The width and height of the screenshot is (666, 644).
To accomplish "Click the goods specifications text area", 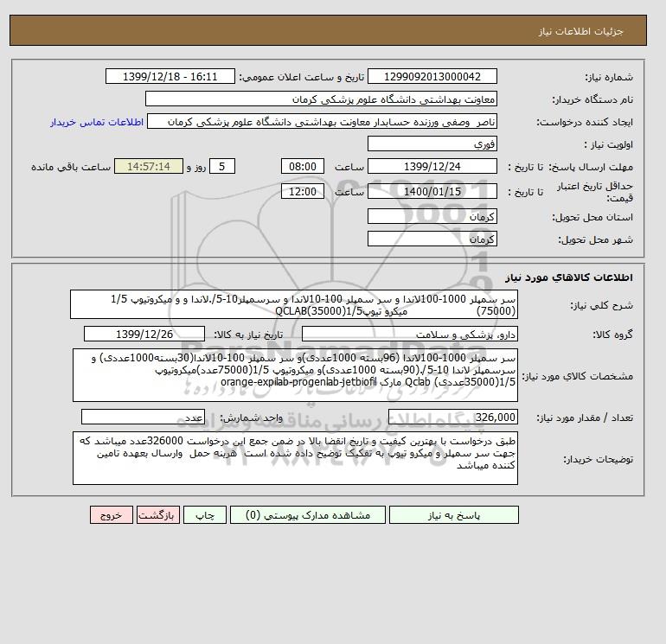I will click(295, 375).
